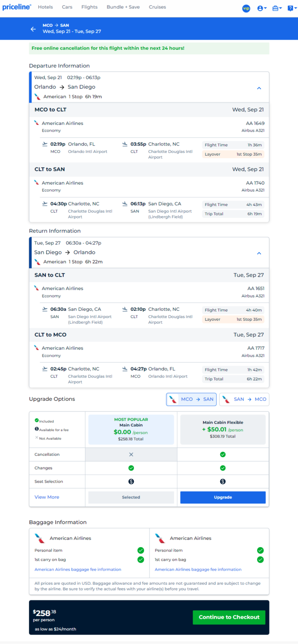Click the takeoff icon at 04:30p Charlotte
The width and height of the screenshot is (298, 644).
pyautogui.click(x=44, y=204)
